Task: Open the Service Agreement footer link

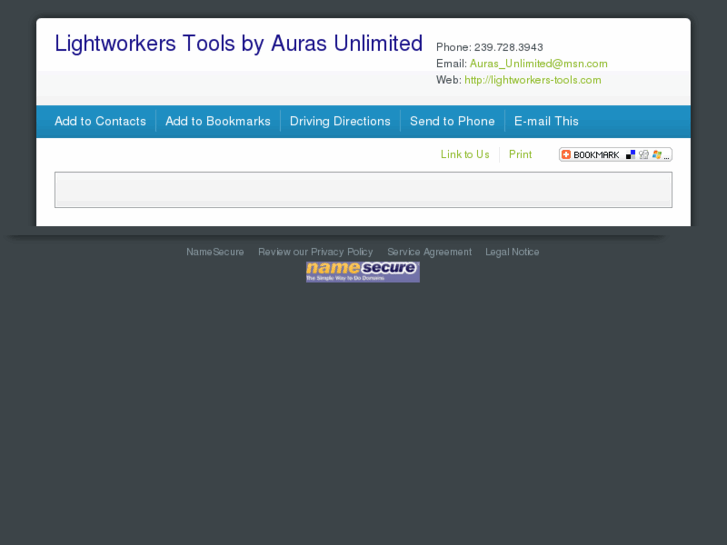Action: 429,252
